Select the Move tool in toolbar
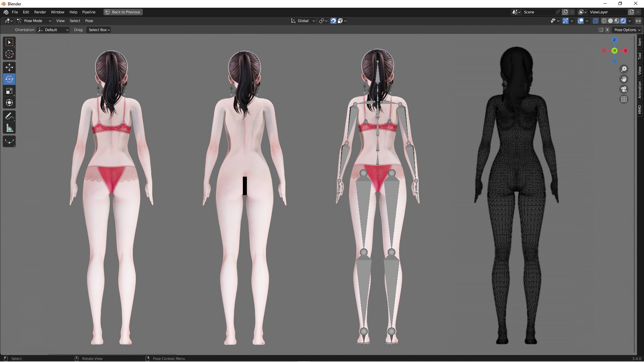Screen dimensions: 644x362 point(9,67)
